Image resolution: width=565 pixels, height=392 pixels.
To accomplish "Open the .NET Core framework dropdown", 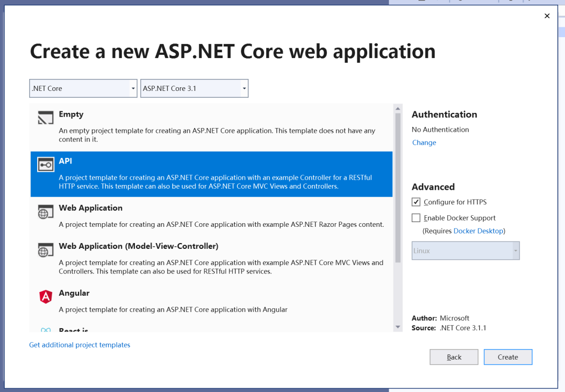I will (83, 88).
